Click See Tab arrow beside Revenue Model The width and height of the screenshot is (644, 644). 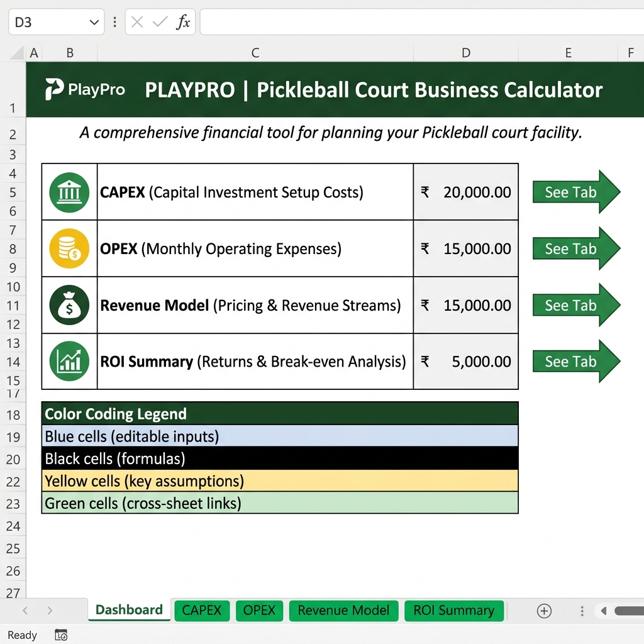click(576, 305)
